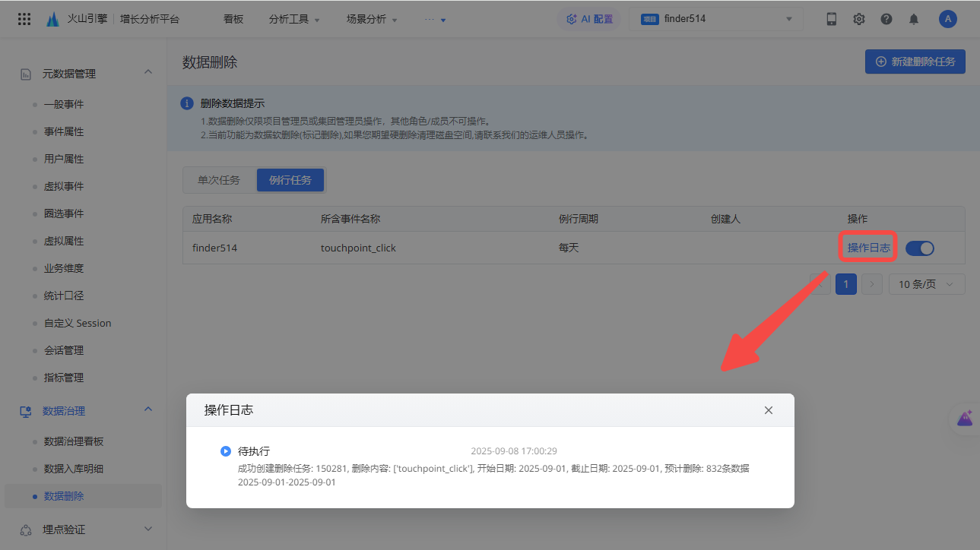Screen dimensions: 980x550
Task: Click the 新建删除任务 button
Action: [x=915, y=62]
